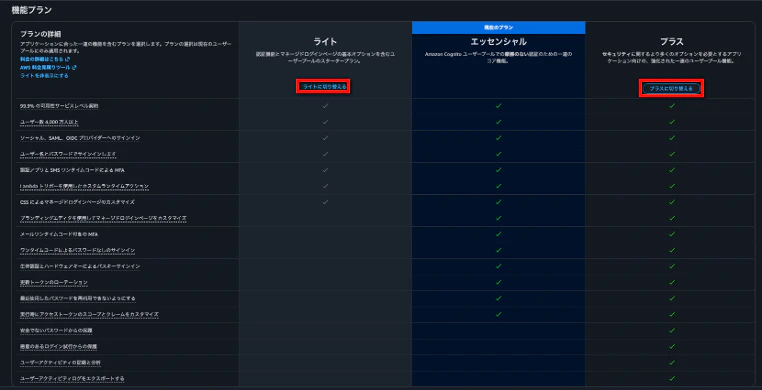The image size is (762, 390).
Task: Click プラス checkmark in アクセストークンのスコープ row
Action: click(x=672, y=314)
